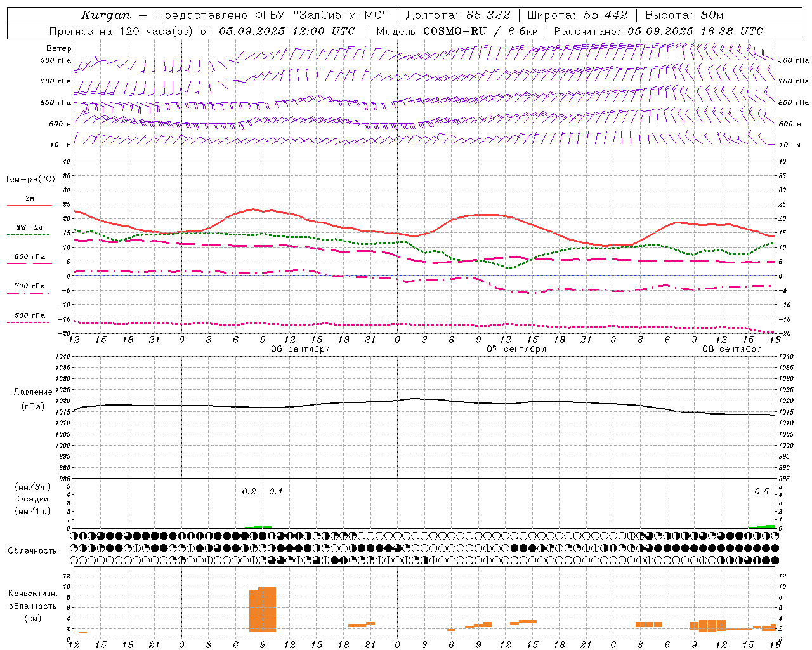Viewport: 812px width, 650px height.
Task: Select the 'Модель COSMO-RU / 6.6км' text
Action: pos(457,31)
